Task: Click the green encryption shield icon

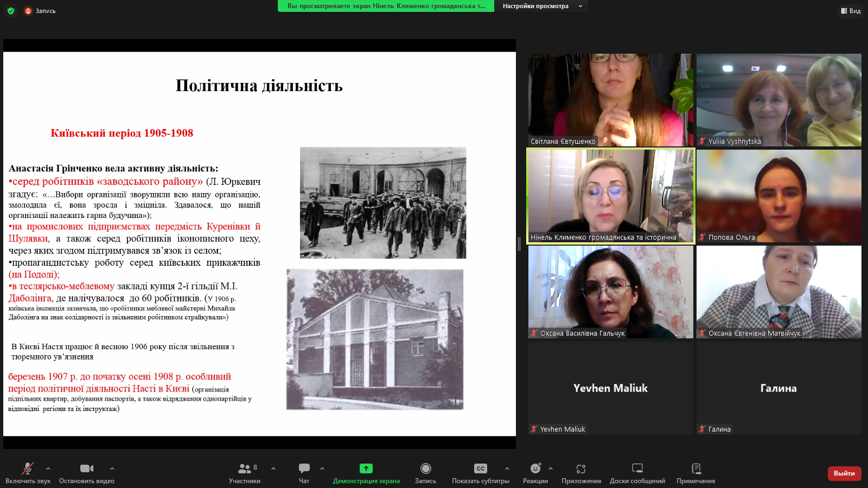Action: point(11,11)
